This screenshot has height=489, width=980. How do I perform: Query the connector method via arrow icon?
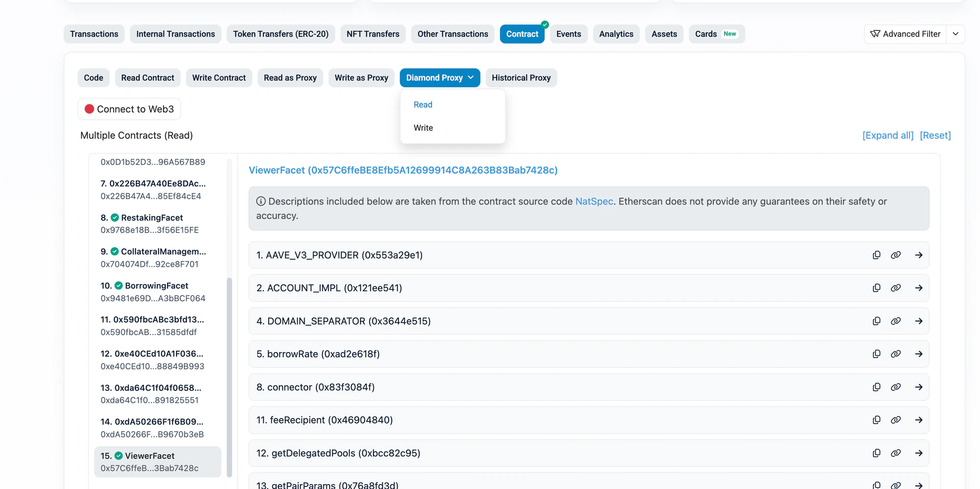919,387
